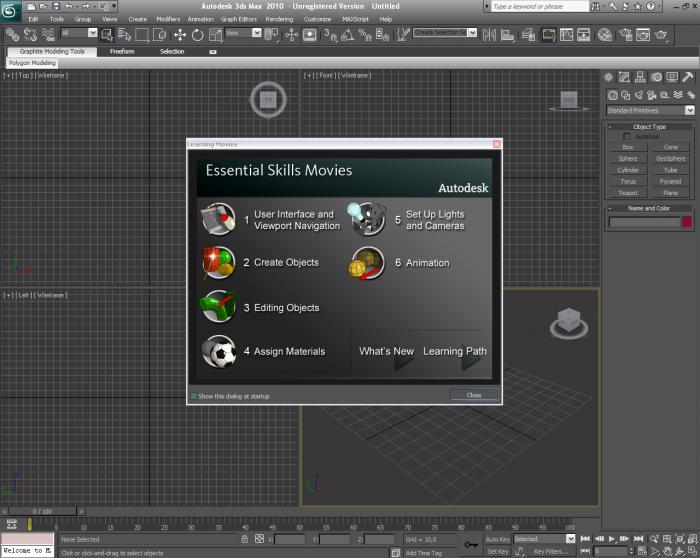Switch to the Freeform ribbon tab

point(122,52)
